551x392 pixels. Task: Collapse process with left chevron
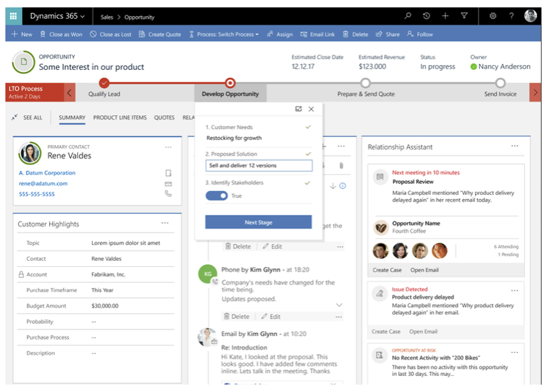[x=69, y=93]
